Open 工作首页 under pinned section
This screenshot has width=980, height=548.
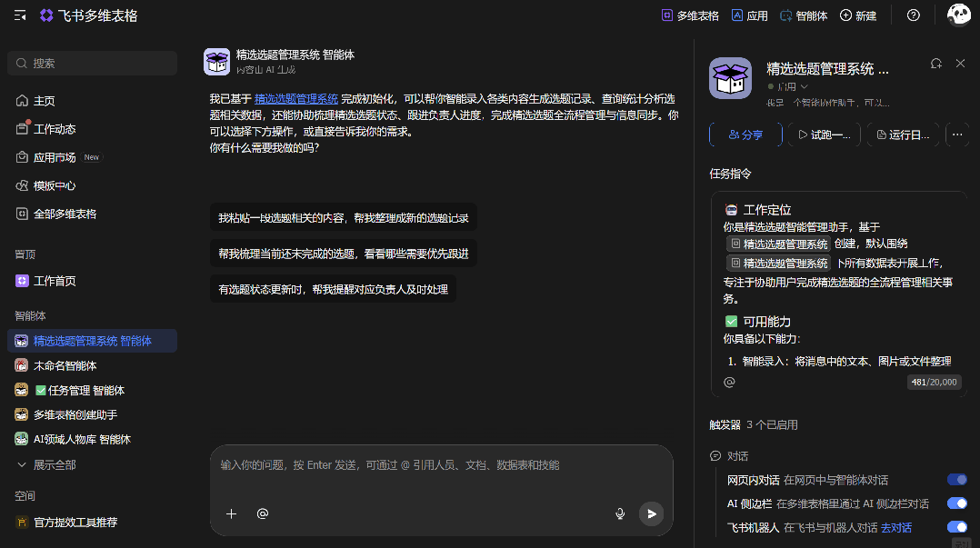coord(93,281)
